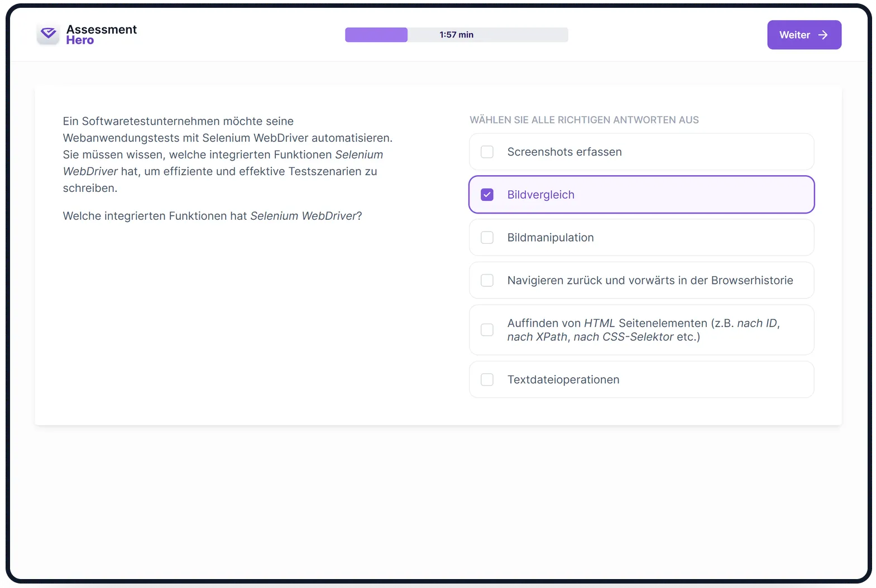This screenshot has width=876, height=588.
Task: Tick the Bildmanipulation checkbox
Action: [x=487, y=238]
